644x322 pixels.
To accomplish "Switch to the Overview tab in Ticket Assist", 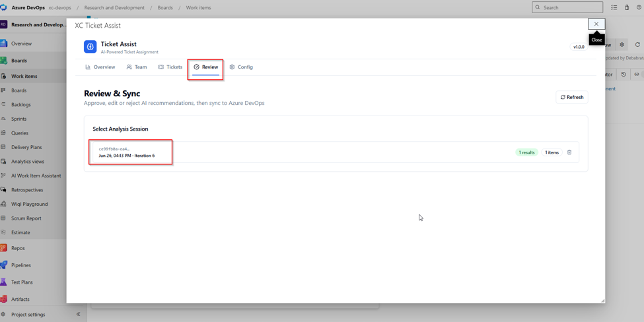I will tap(100, 67).
